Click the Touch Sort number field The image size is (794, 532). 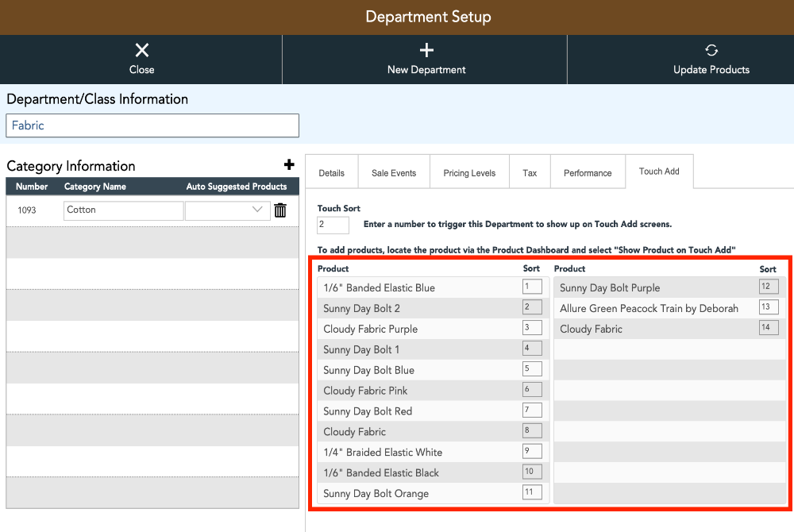point(333,225)
